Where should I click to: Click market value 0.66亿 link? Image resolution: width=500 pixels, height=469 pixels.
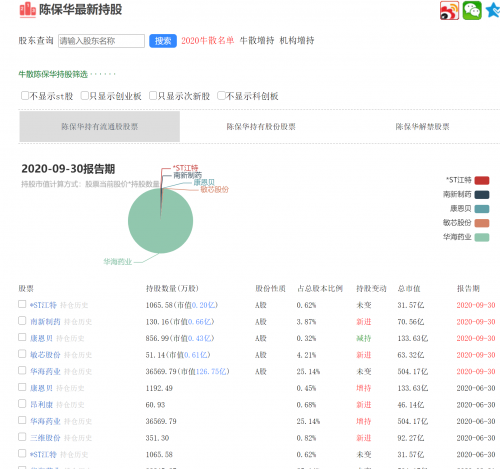199,322
